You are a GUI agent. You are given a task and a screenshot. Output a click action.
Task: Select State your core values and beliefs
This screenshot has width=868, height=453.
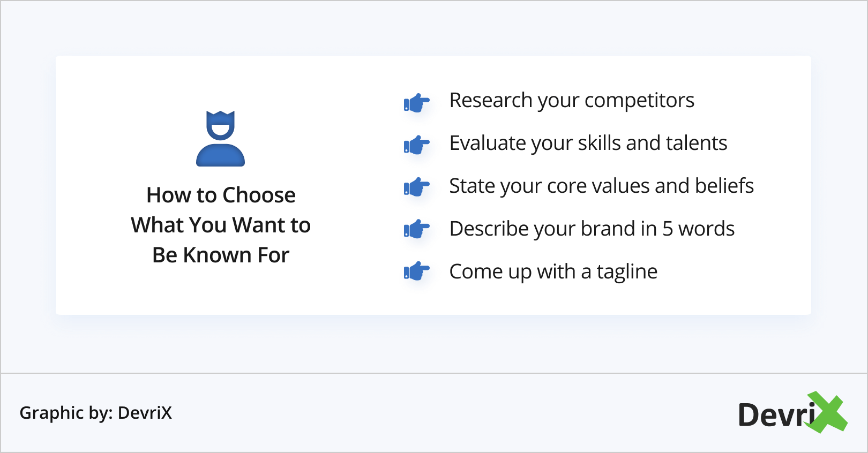click(x=601, y=186)
